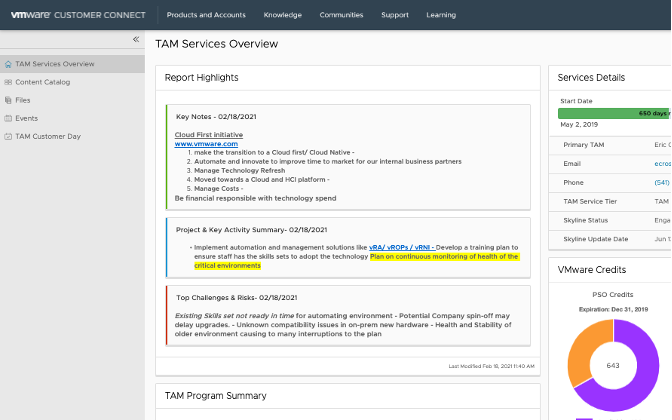Click the VMware Credits heading

coord(592,270)
